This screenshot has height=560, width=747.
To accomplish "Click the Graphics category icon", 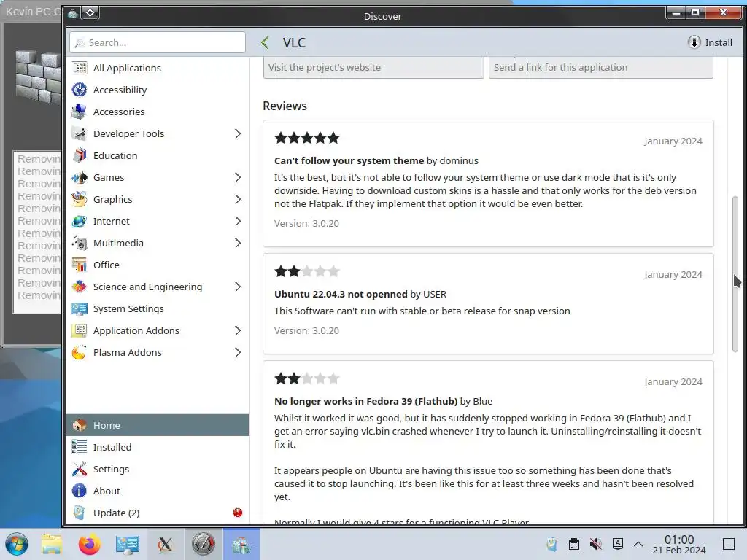I will 80,200.
